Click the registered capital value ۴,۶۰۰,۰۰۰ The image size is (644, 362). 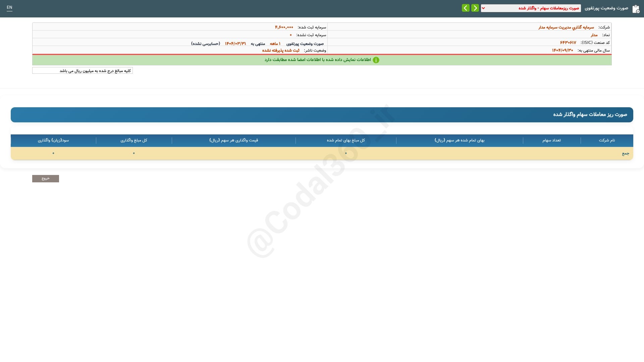284,27
